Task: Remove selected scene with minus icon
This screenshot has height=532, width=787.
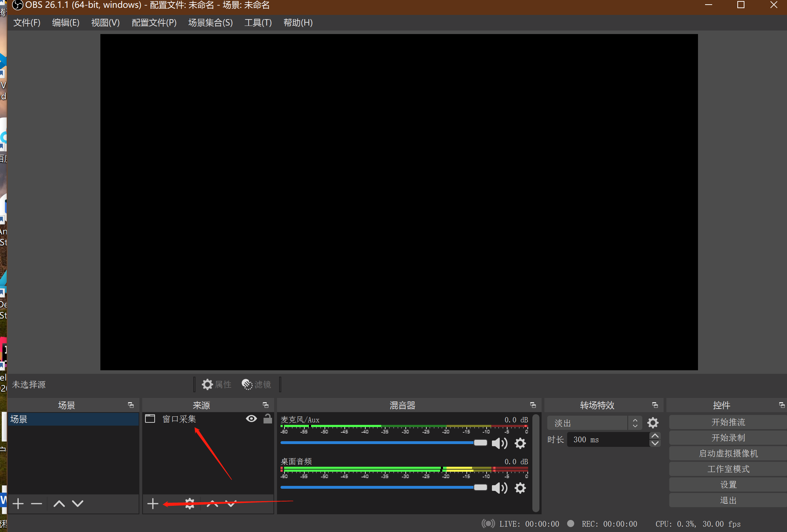Action: (37, 504)
